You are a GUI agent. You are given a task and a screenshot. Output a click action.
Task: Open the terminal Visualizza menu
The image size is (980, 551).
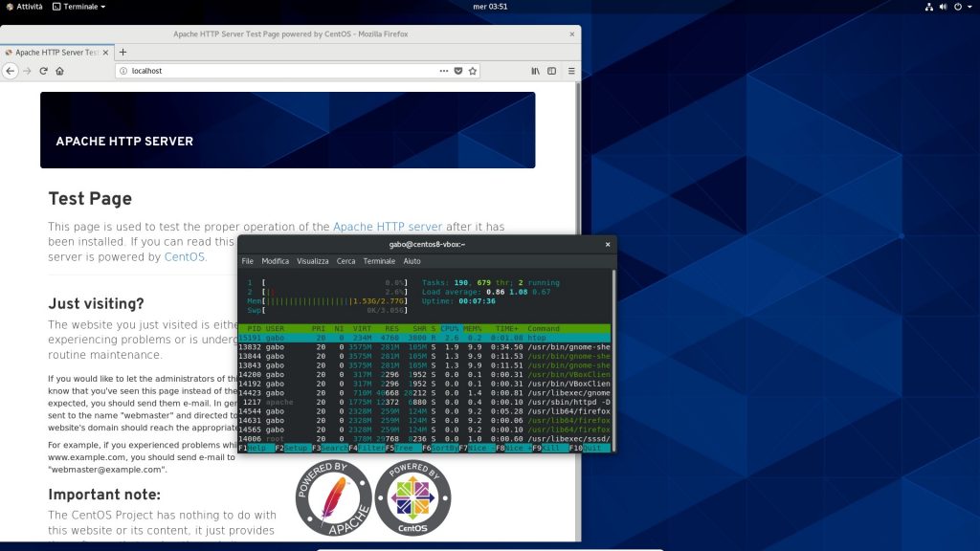coord(313,261)
